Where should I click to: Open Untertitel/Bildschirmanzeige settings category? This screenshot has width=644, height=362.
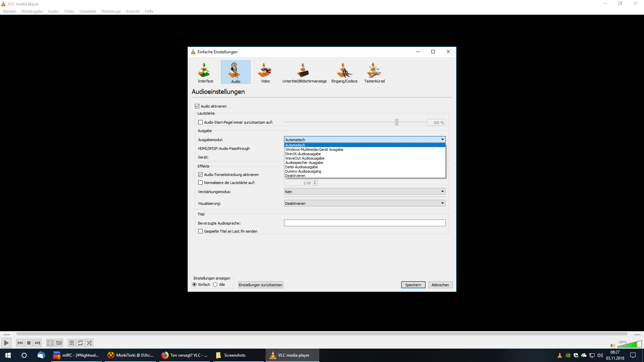click(304, 72)
